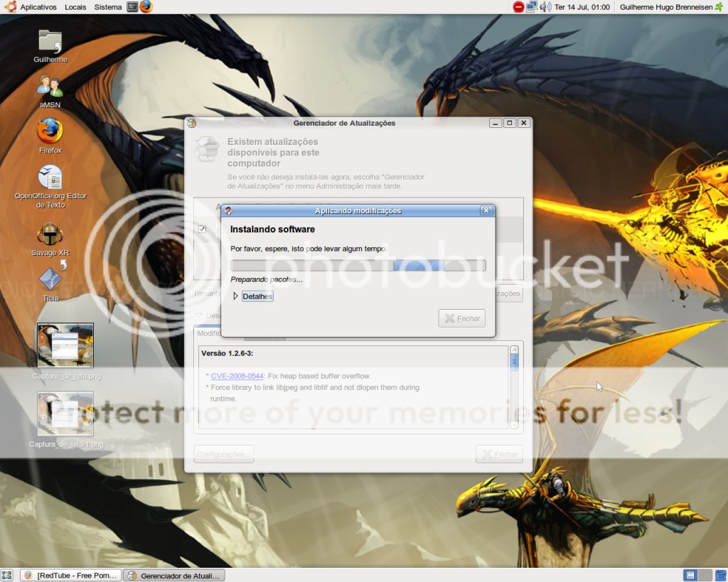Switch to the Firefox window taskbar button

[x=71, y=576]
